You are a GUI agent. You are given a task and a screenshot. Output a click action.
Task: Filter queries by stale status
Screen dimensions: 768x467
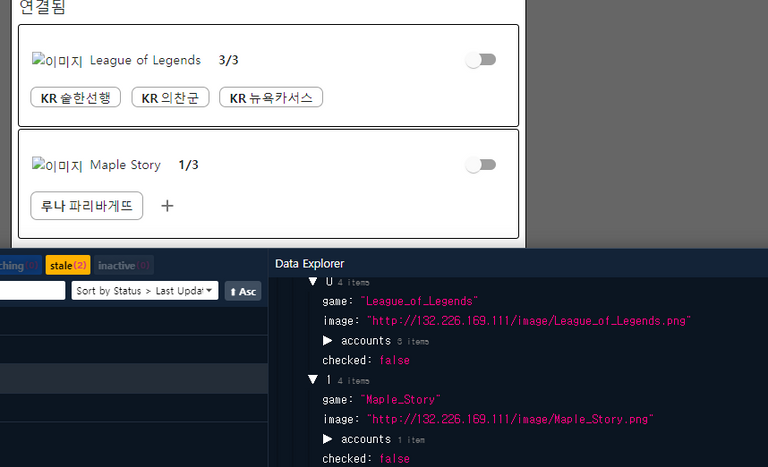pos(68,265)
